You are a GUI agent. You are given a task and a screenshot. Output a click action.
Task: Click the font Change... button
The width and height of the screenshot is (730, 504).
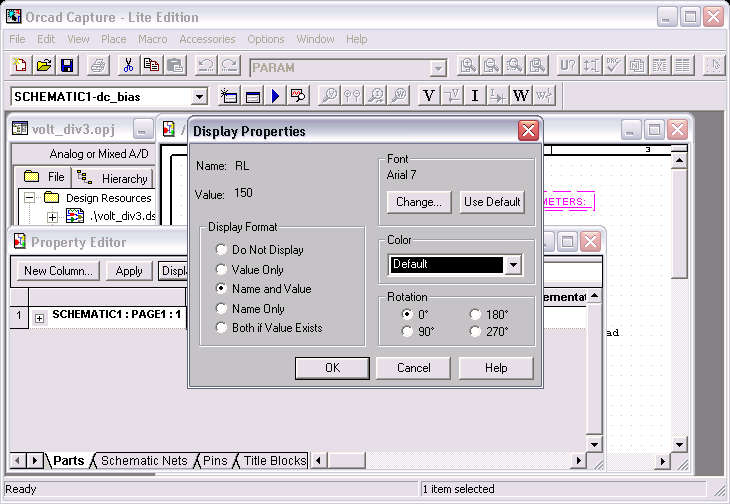(419, 202)
